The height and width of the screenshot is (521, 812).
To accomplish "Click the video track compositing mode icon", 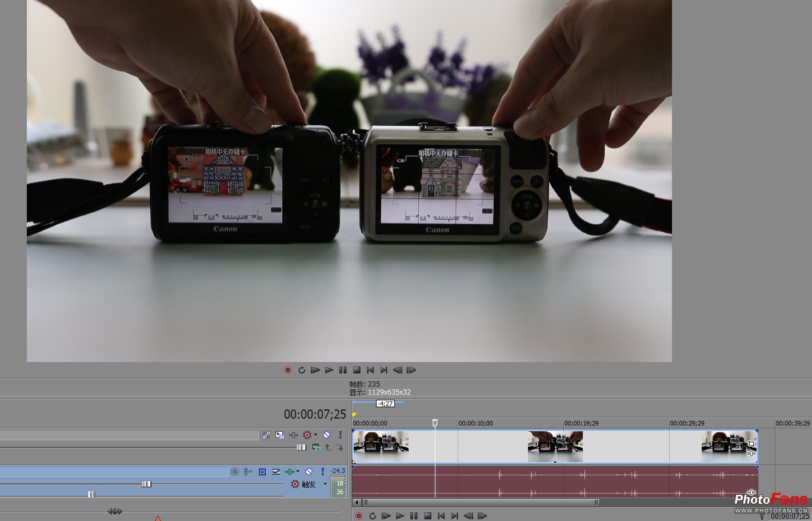I will 316,448.
